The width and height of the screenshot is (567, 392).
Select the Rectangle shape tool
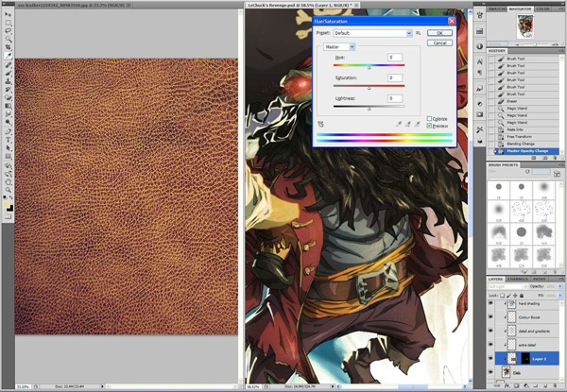click(x=8, y=157)
